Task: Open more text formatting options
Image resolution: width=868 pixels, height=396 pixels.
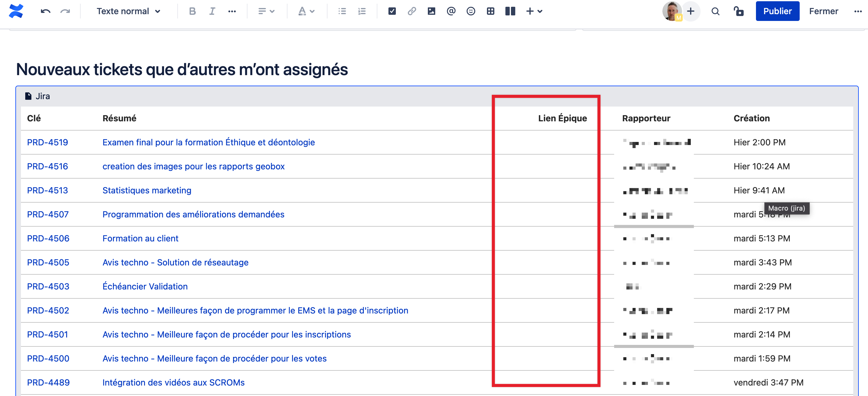Action: [x=232, y=11]
